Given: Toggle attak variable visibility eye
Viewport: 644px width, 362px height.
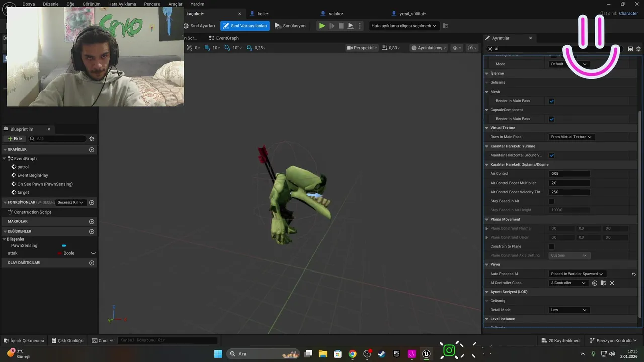Looking at the screenshot, I should tap(93, 253).
